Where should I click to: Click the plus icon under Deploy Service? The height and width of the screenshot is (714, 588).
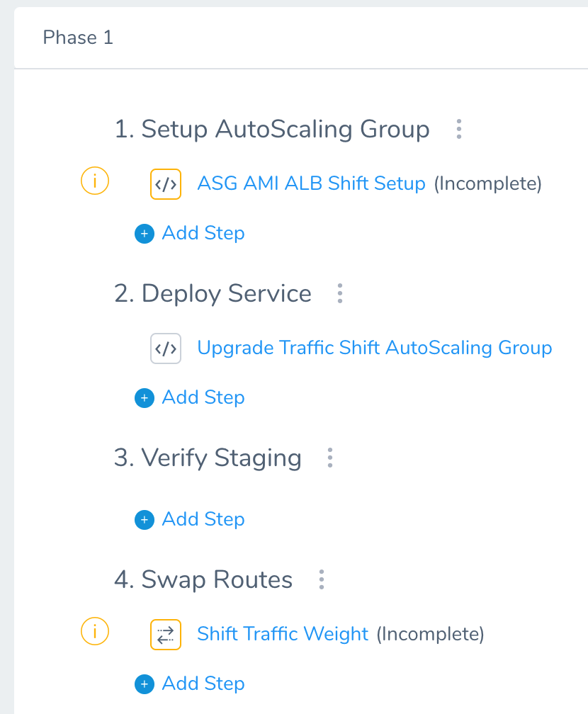point(145,398)
